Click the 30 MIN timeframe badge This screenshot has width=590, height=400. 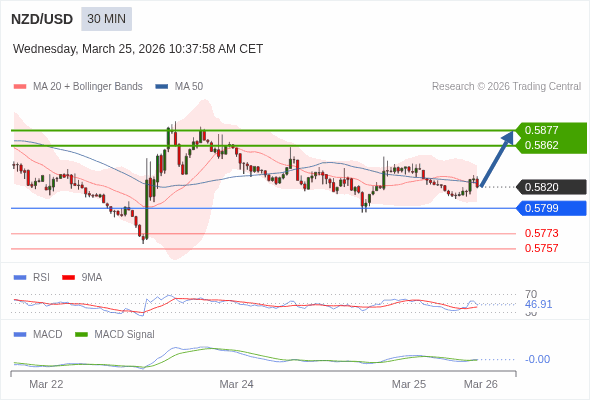pyautogui.click(x=106, y=19)
